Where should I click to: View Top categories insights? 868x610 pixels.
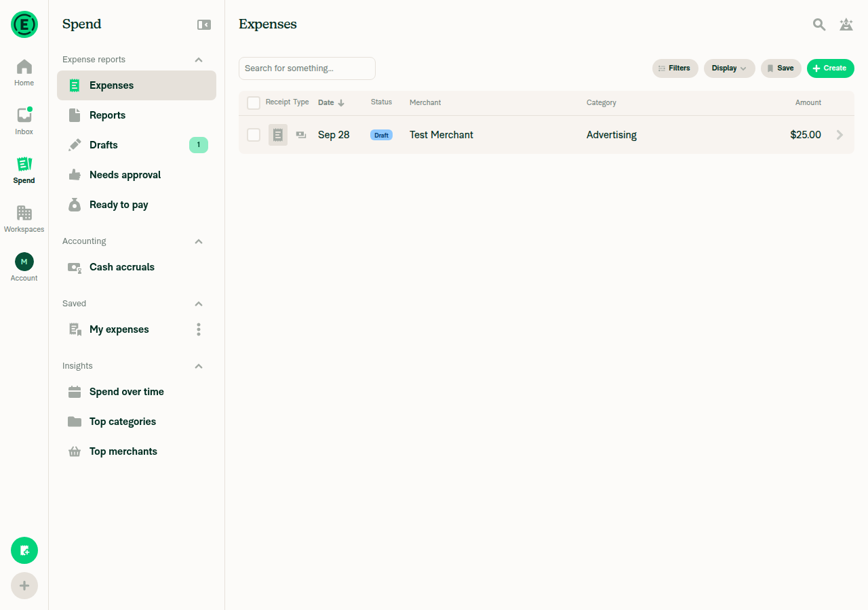pyautogui.click(x=136, y=422)
